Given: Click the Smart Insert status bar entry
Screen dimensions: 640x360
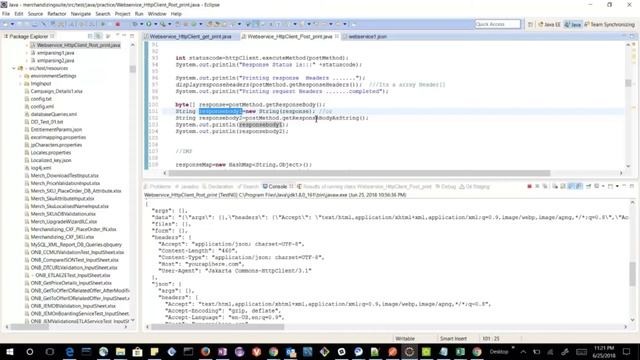Looking at the screenshot, I should click(x=453, y=338).
